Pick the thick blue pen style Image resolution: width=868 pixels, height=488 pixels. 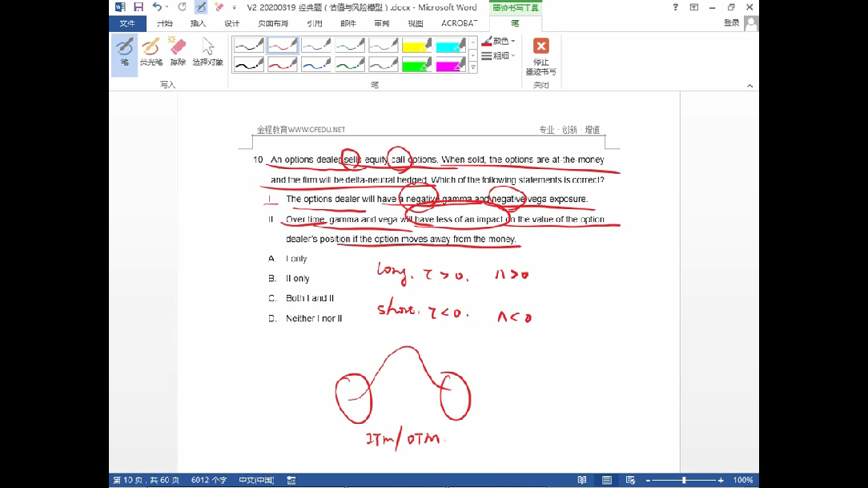coord(316,65)
